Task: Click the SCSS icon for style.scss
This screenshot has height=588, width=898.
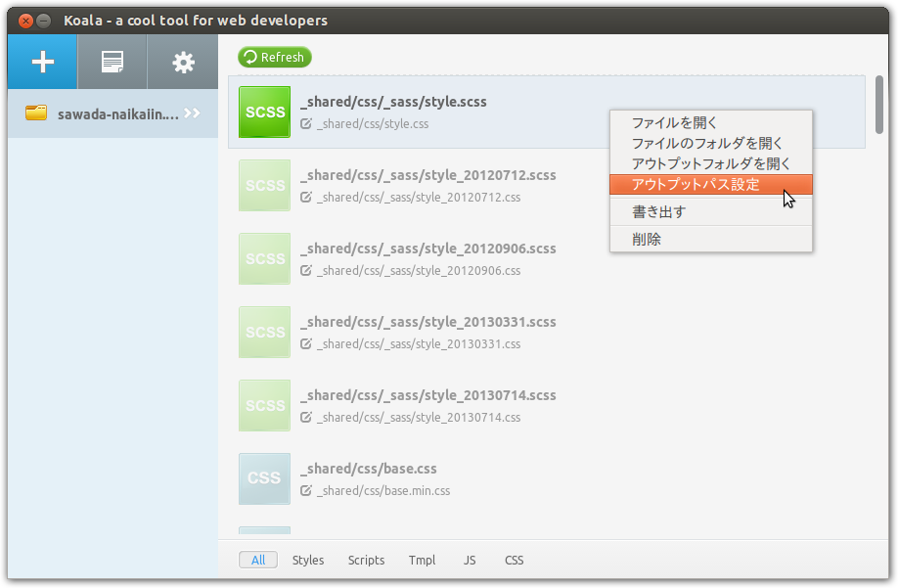Action: (264, 112)
